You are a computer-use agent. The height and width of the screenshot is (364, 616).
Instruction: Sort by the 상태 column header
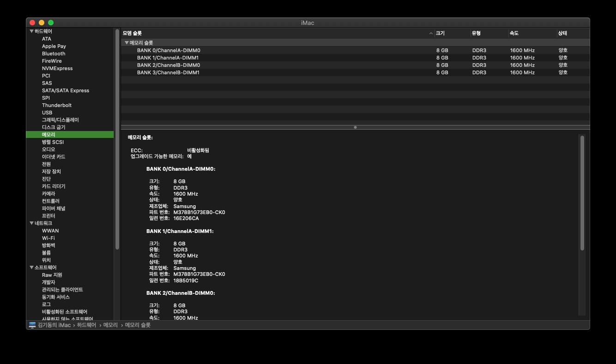(x=573, y=33)
